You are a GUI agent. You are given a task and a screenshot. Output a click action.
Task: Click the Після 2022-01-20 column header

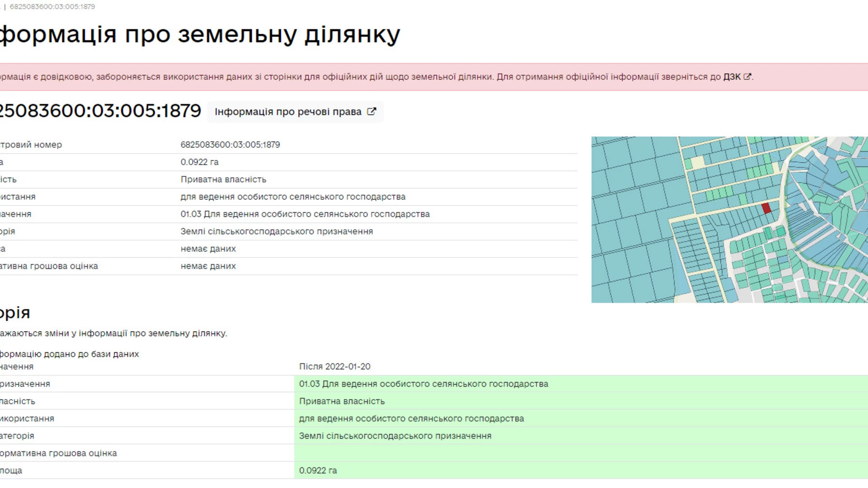[335, 366]
